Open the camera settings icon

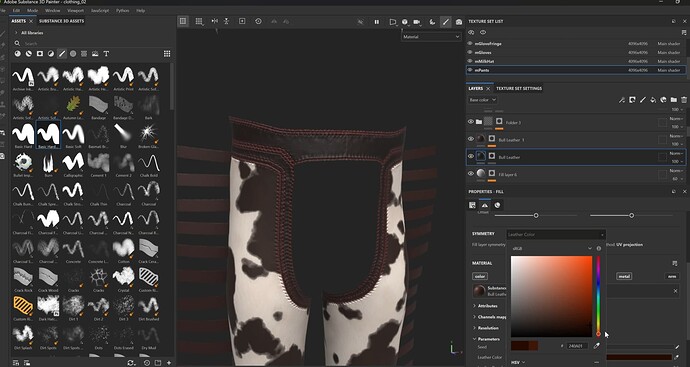(417, 22)
